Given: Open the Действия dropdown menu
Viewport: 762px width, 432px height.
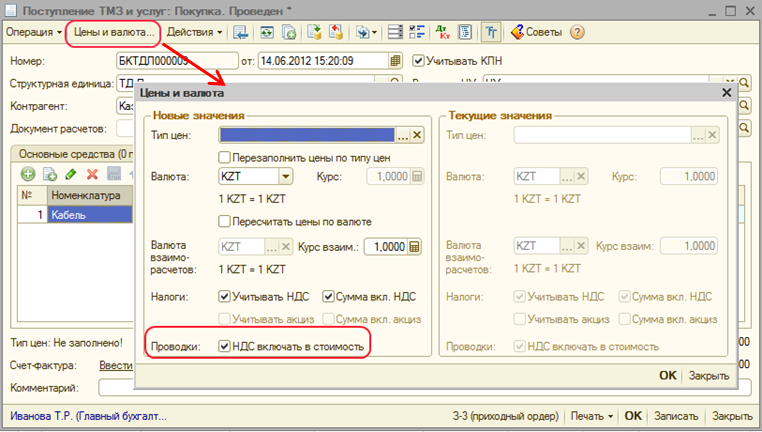Looking at the screenshot, I should tap(194, 32).
